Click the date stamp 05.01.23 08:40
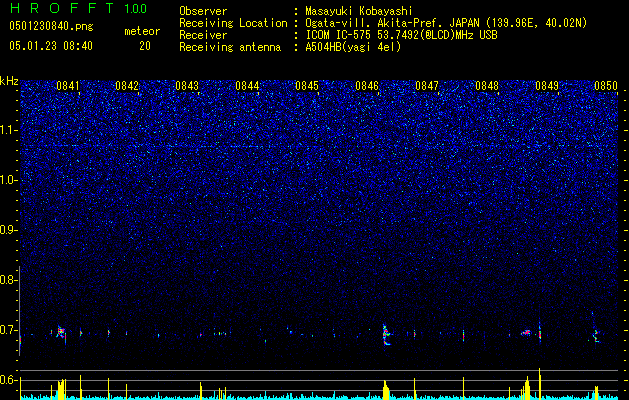 [51, 46]
